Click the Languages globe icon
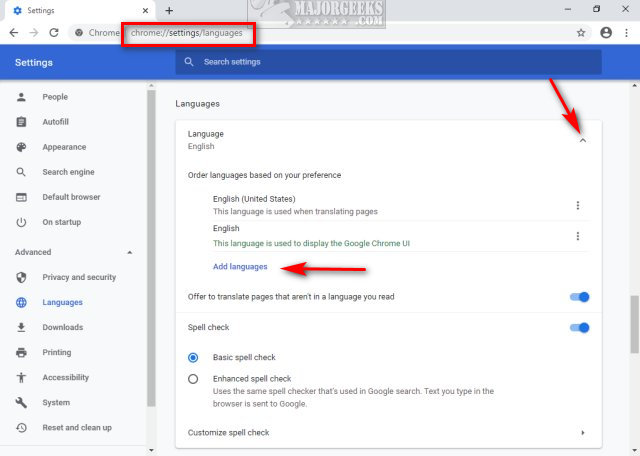The width and height of the screenshot is (640, 456). click(x=21, y=303)
